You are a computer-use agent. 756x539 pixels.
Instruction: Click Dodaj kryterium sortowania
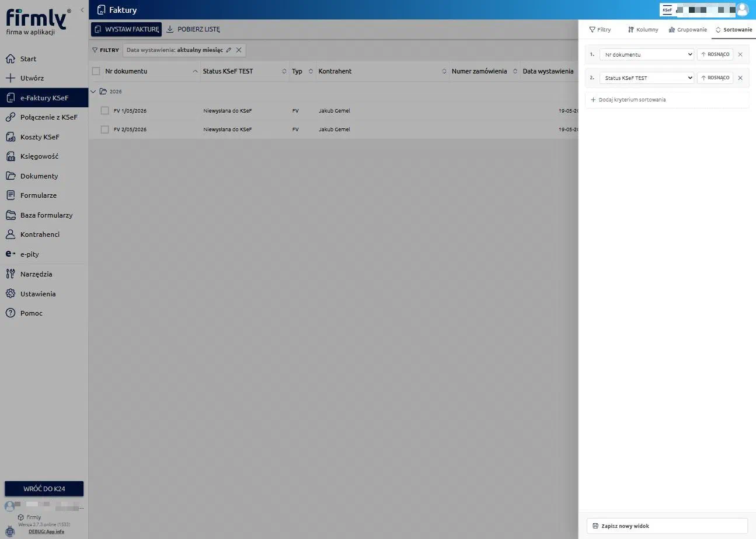628,100
